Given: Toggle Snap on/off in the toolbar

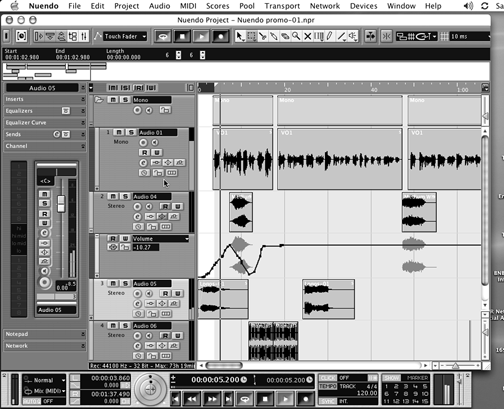Looking at the screenshot, I should coord(386,36).
